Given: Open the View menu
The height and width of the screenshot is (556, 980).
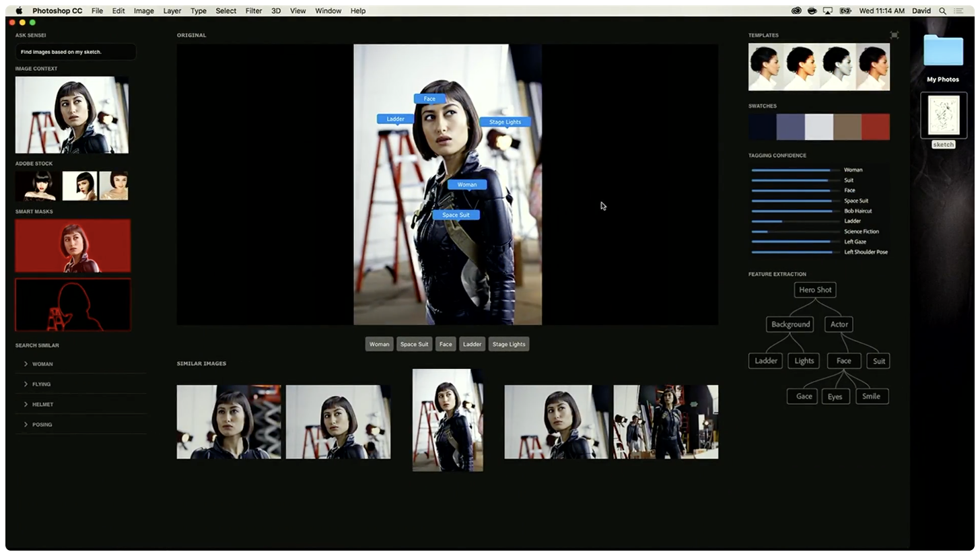Looking at the screenshot, I should click(x=298, y=11).
